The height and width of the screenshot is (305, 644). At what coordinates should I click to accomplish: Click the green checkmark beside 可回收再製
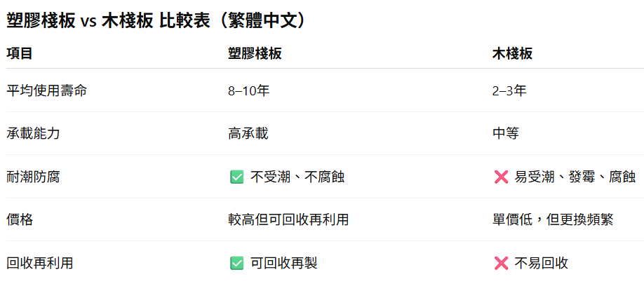[237, 264]
